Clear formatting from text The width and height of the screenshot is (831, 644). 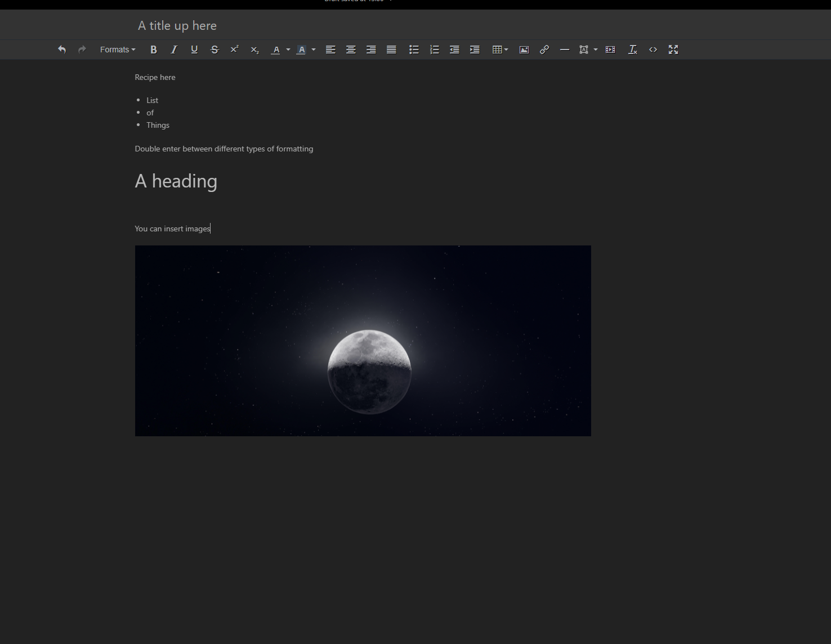pos(633,50)
